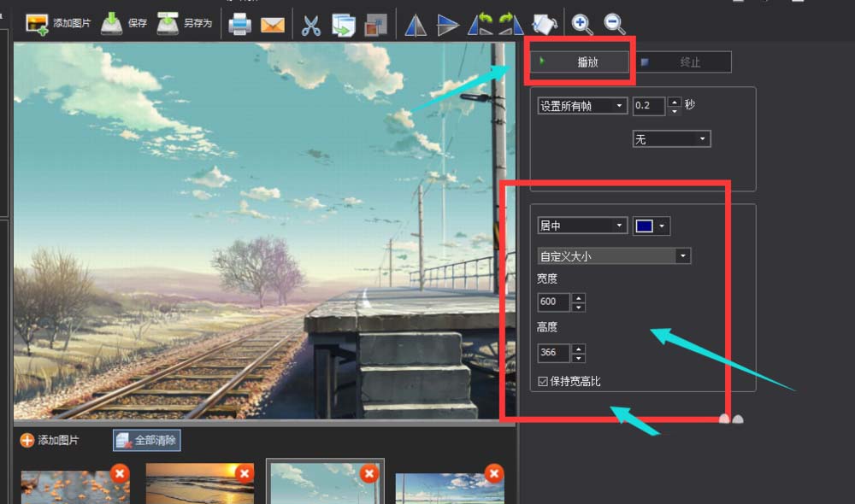
Task: Remove the selected railway thumbnail with its red X
Action: tap(369, 473)
